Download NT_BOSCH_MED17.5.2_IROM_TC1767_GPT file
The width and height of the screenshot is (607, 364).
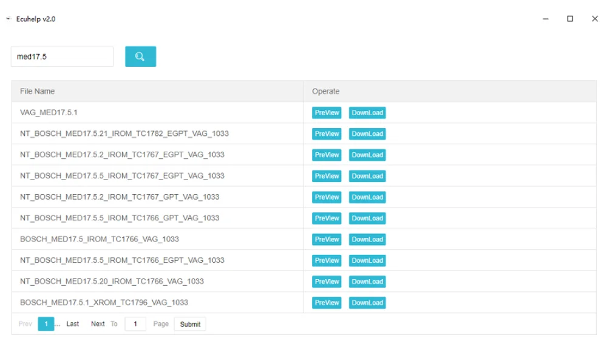click(367, 197)
